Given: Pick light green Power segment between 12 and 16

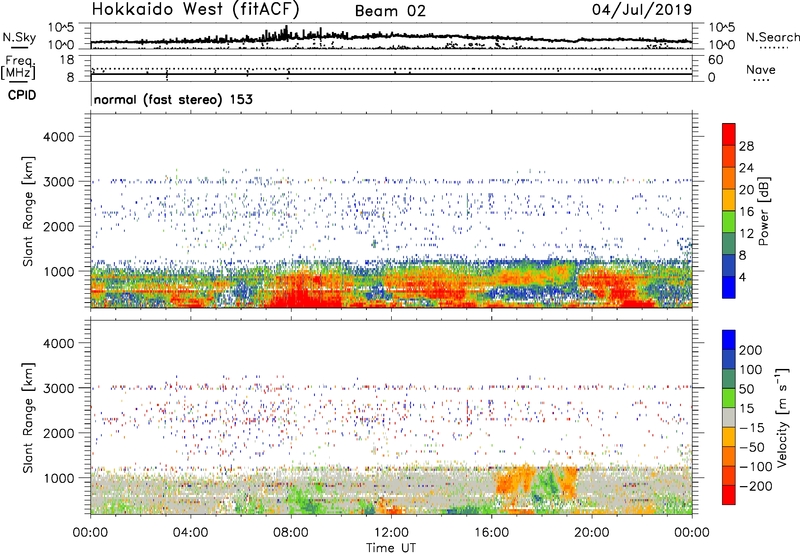Looking at the screenshot, I should coord(729,221).
